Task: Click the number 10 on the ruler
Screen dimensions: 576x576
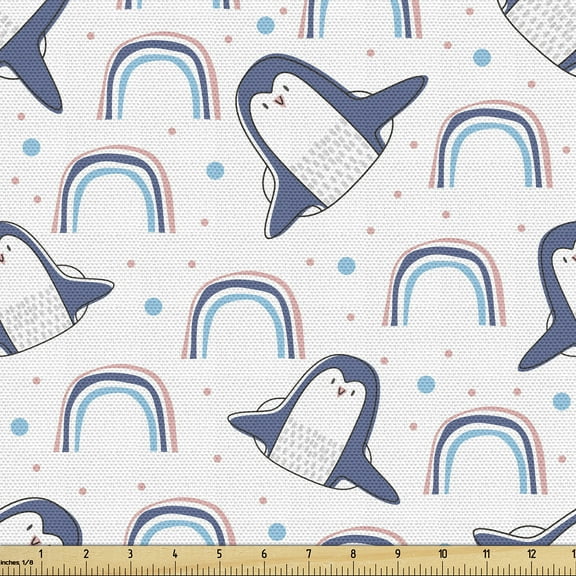Action: pyautogui.click(x=443, y=554)
